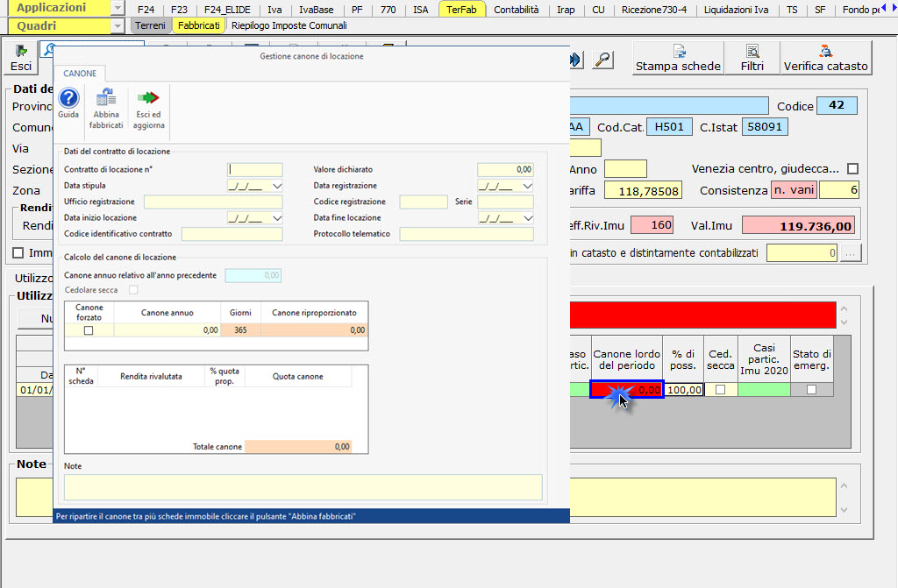Open the Guida help icon
898x588 pixels.
(x=68, y=99)
